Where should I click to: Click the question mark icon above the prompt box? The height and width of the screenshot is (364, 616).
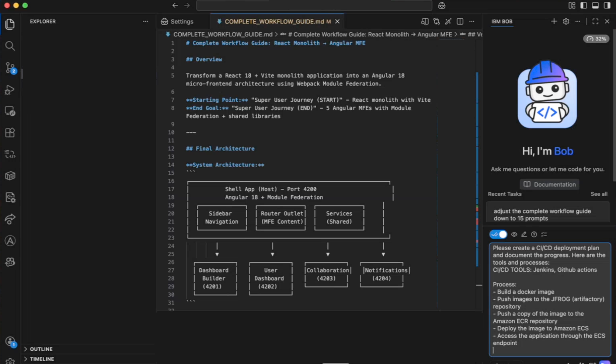click(x=534, y=234)
